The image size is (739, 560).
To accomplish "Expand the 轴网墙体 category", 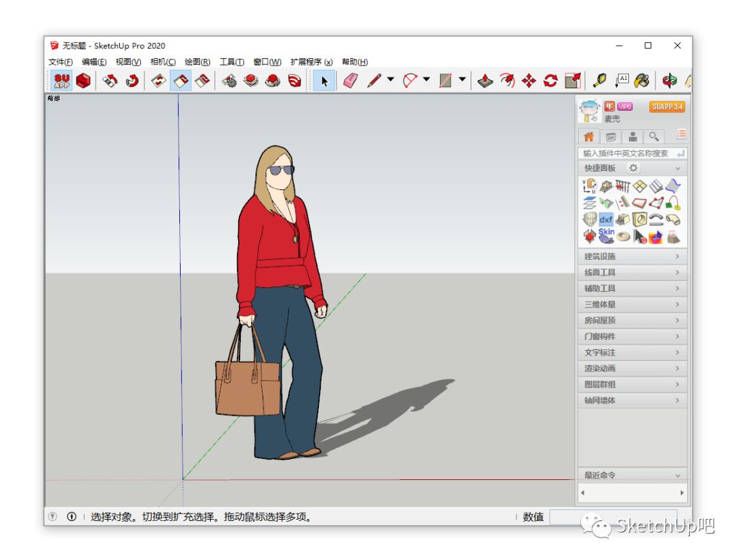I will [x=632, y=400].
